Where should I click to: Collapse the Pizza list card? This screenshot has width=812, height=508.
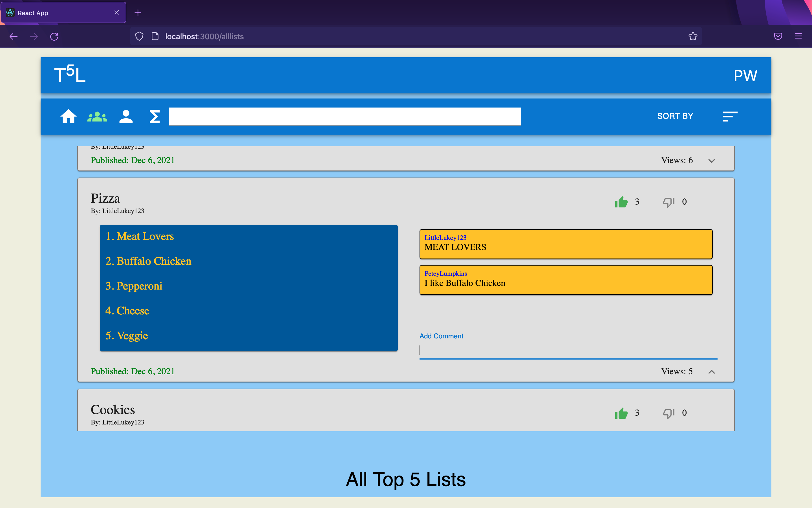click(x=711, y=372)
